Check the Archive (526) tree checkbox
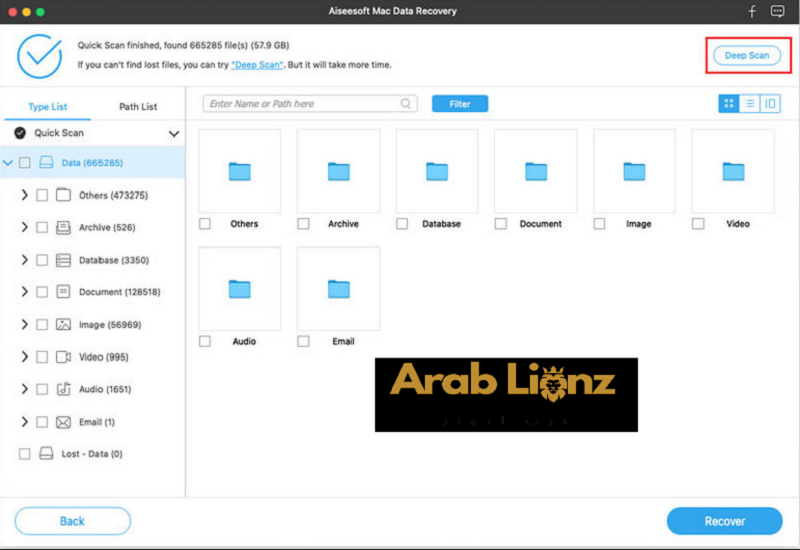This screenshot has height=550, width=800. click(x=42, y=228)
